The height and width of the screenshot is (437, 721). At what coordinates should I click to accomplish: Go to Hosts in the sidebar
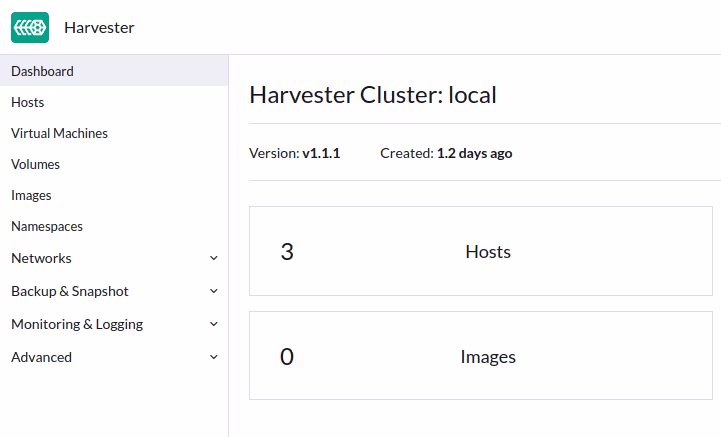click(28, 102)
